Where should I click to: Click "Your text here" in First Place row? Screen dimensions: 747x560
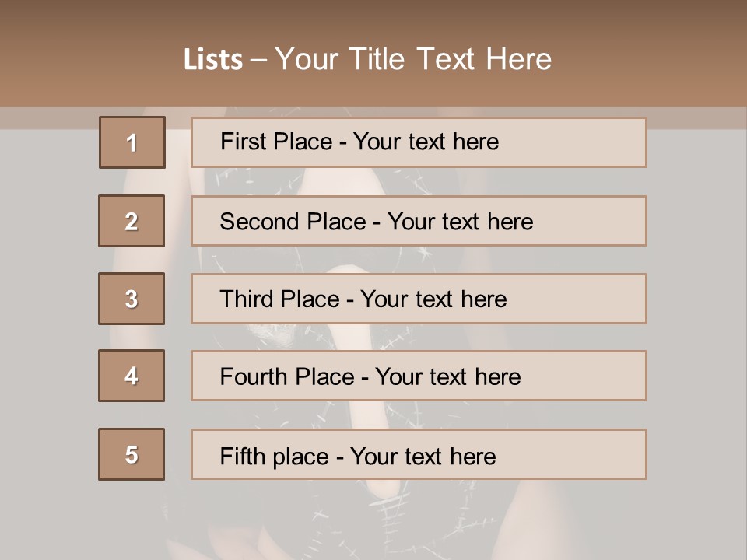426,142
